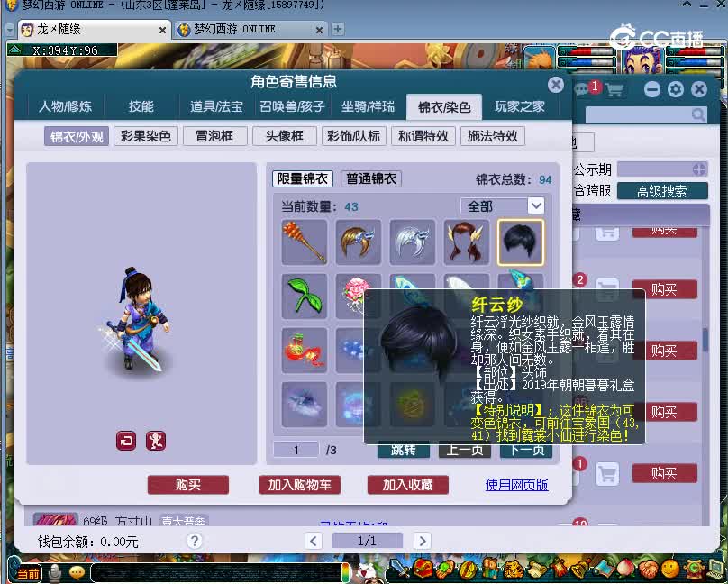This screenshot has width=728, height=584.
Task: Click the smiley face friends icon
Action: pyautogui.click(x=670, y=570)
